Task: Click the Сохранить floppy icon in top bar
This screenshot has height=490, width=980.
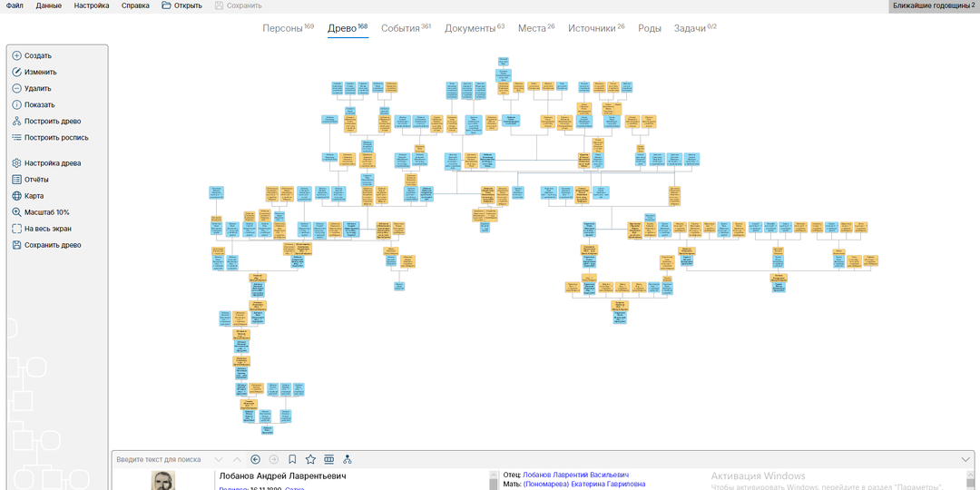Action: 218,5
